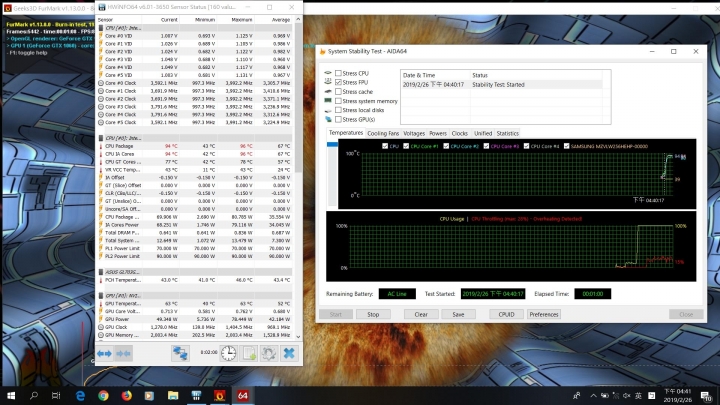Switch the input language indicator 英

(638, 395)
